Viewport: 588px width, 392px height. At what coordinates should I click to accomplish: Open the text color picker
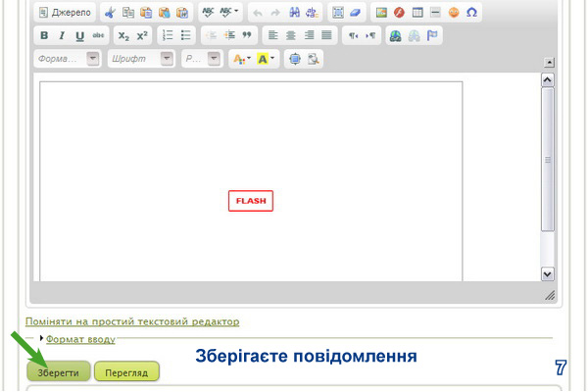(240, 59)
